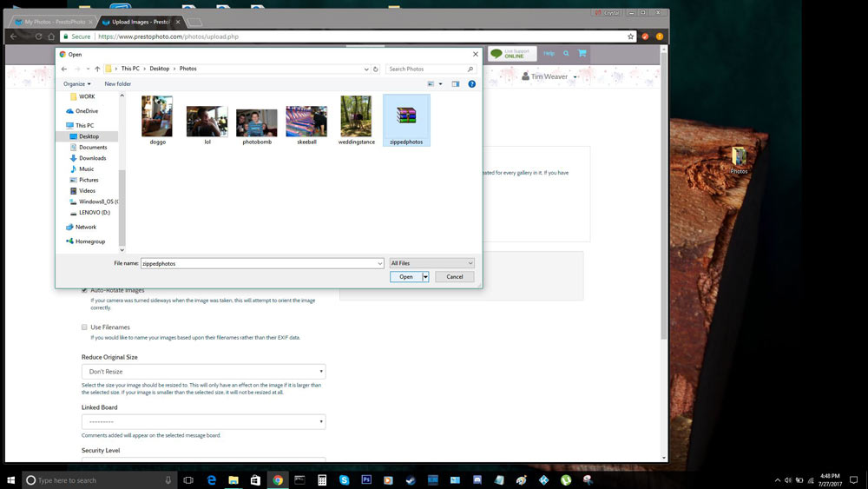Select the zippedphotos archive file
The height and width of the screenshot is (489, 868).
pos(406,120)
